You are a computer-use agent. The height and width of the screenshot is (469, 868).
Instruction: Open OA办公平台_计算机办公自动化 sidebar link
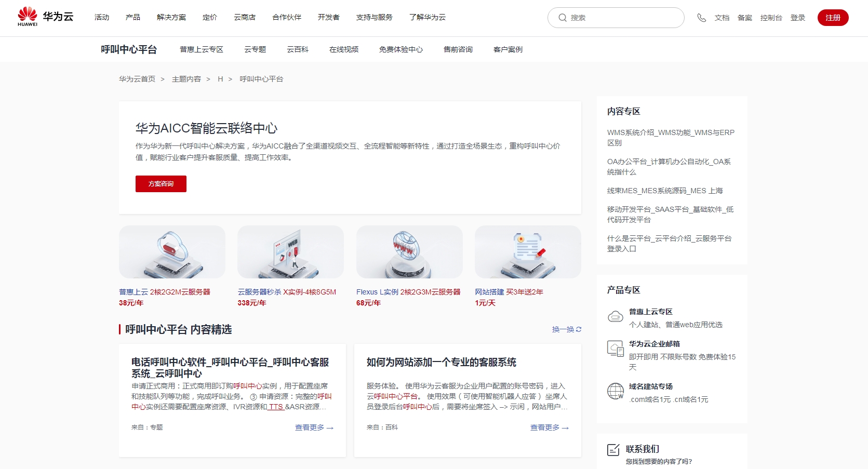pyautogui.click(x=669, y=167)
